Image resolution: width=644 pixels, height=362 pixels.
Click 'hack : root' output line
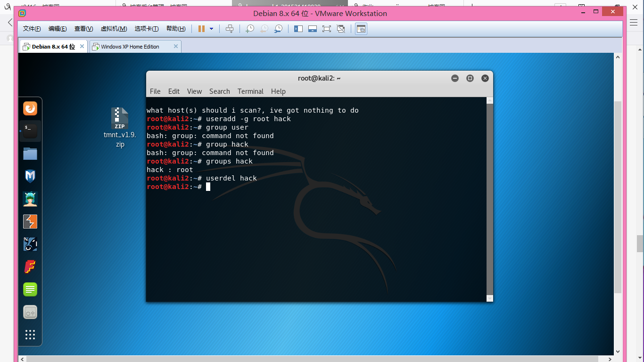[x=170, y=170]
